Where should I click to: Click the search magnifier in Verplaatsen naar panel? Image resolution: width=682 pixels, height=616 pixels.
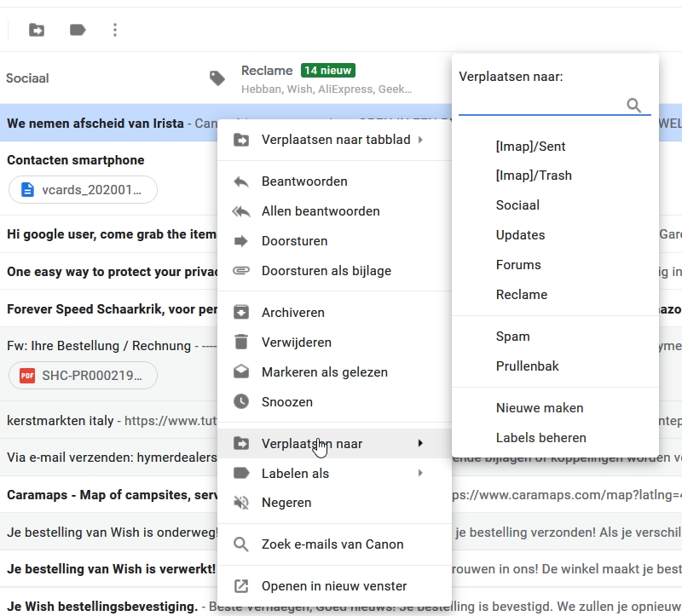pos(633,105)
